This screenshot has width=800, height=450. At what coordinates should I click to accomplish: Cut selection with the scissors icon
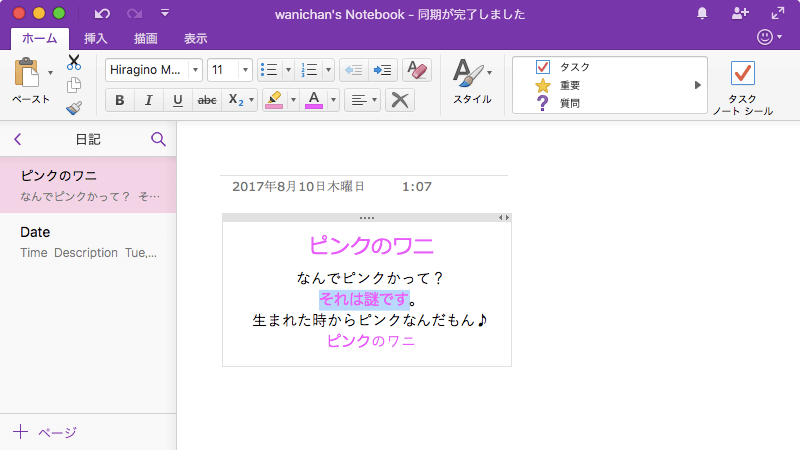coord(74,62)
